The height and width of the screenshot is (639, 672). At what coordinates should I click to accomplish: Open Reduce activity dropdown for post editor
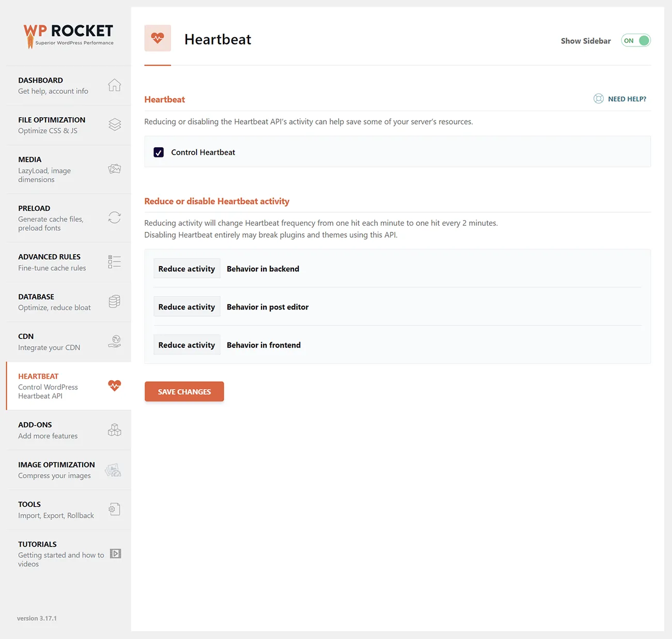click(187, 307)
